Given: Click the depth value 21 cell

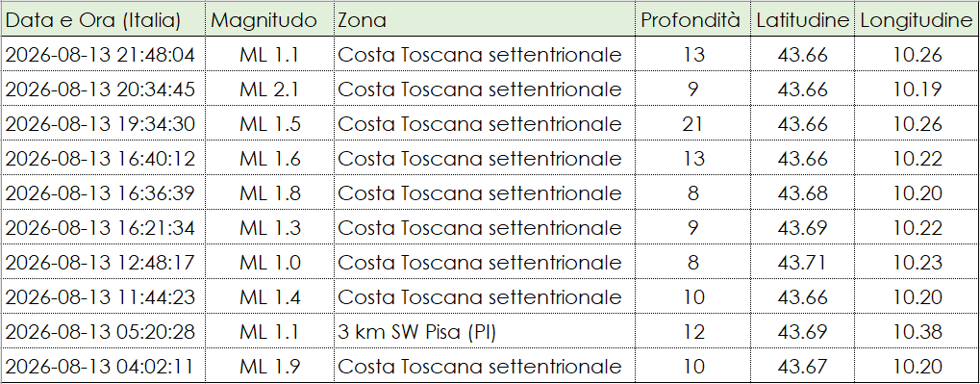Looking at the screenshot, I should [693, 124].
